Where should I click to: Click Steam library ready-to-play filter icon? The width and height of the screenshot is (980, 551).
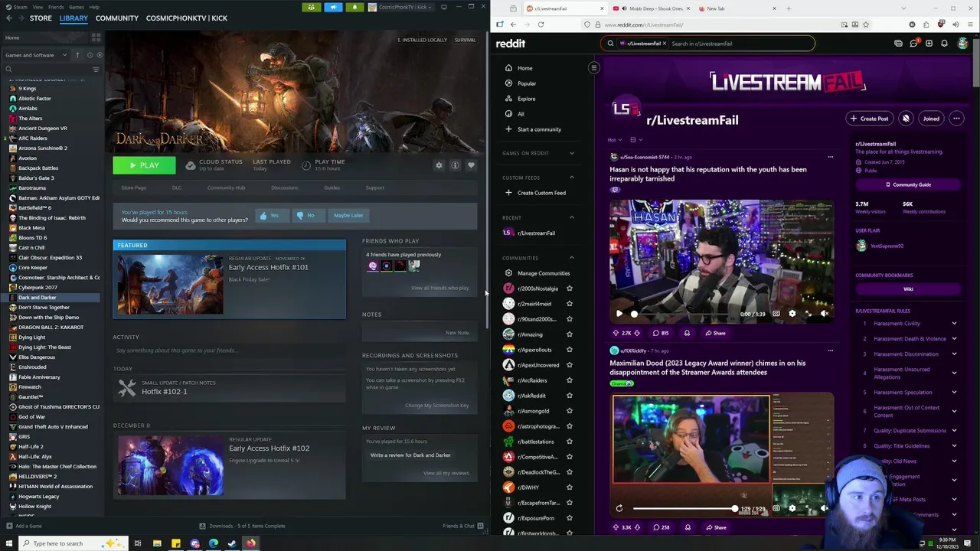pyautogui.click(x=100, y=55)
